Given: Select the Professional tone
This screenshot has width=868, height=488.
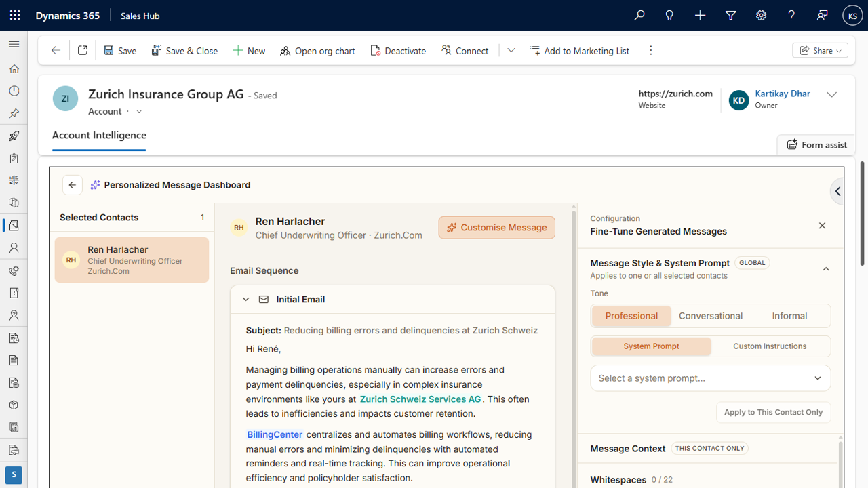Looking at the screenshot, I should (x=631, y=316).
